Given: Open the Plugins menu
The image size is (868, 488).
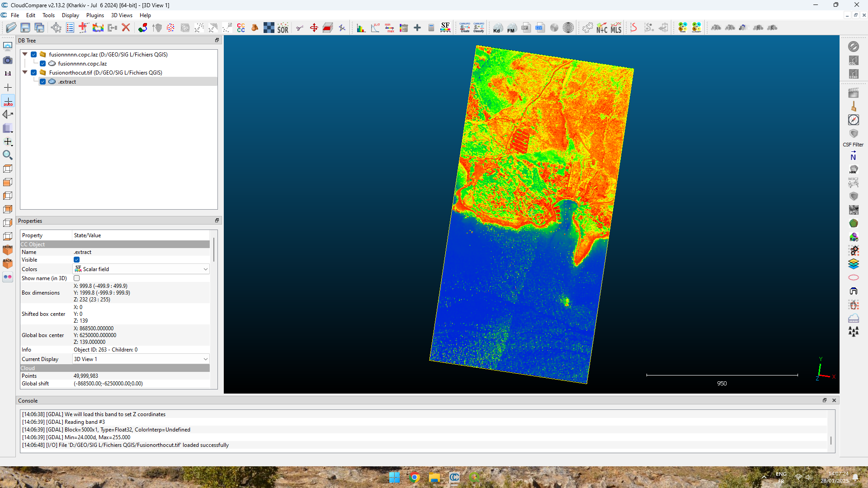Looking at the screenshot, I should pyautogui.click(x=95, y=15).
